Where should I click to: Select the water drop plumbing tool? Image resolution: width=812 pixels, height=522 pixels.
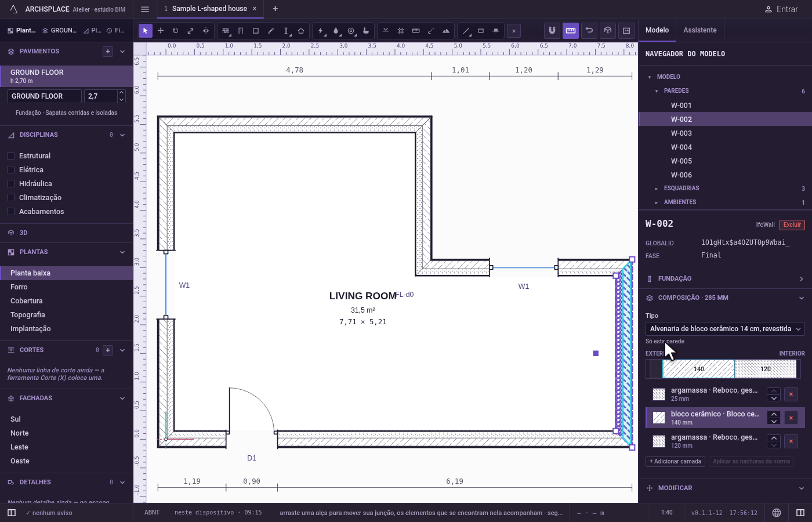coord(336,31)
